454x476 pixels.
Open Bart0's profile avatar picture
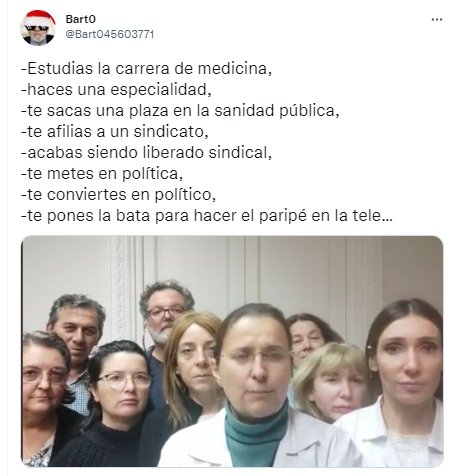point(38,28)
